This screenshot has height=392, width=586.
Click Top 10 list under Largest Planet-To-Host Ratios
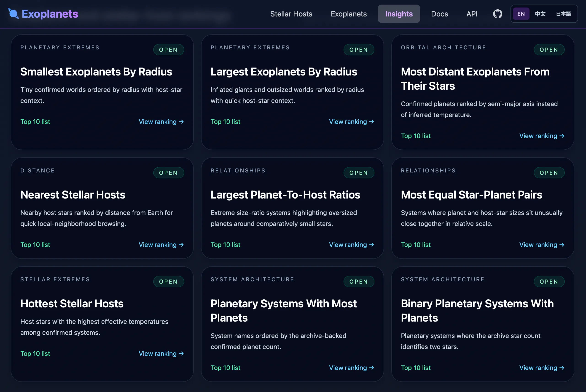click(x=226, y=245)
